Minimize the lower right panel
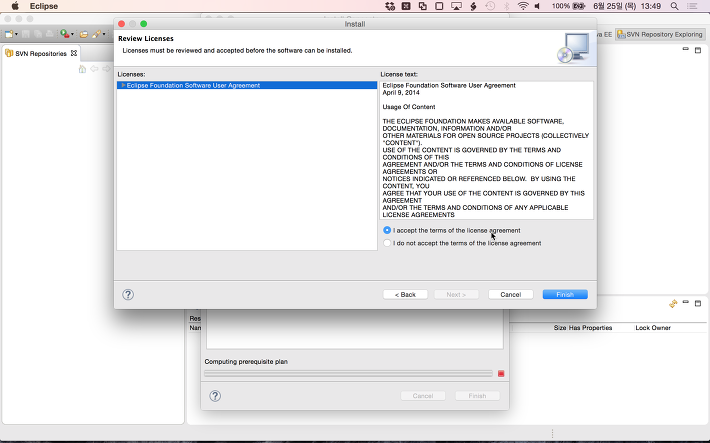The image size is (710, 443). (686, 302)
